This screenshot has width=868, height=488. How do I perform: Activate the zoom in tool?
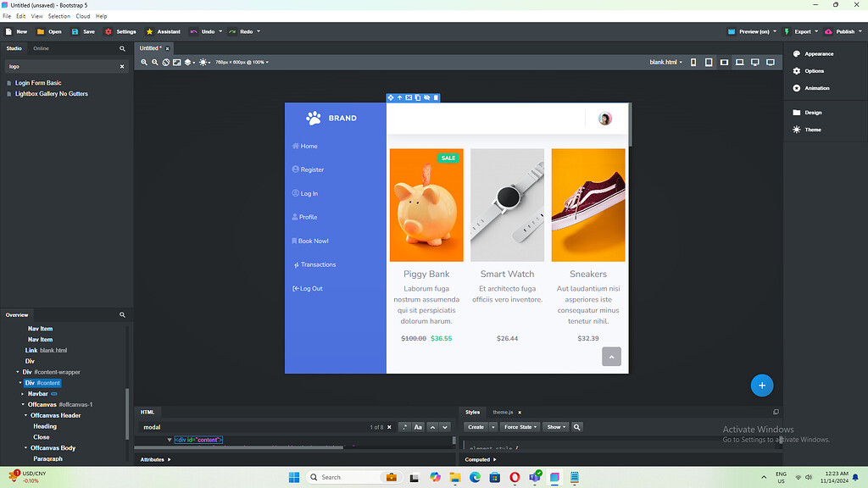point(144,62)
